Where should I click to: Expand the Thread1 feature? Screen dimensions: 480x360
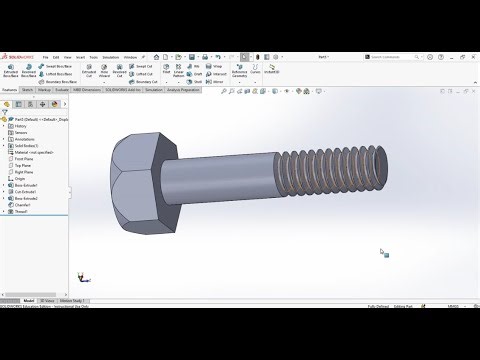pyautogui.click(x=4, y=211)
